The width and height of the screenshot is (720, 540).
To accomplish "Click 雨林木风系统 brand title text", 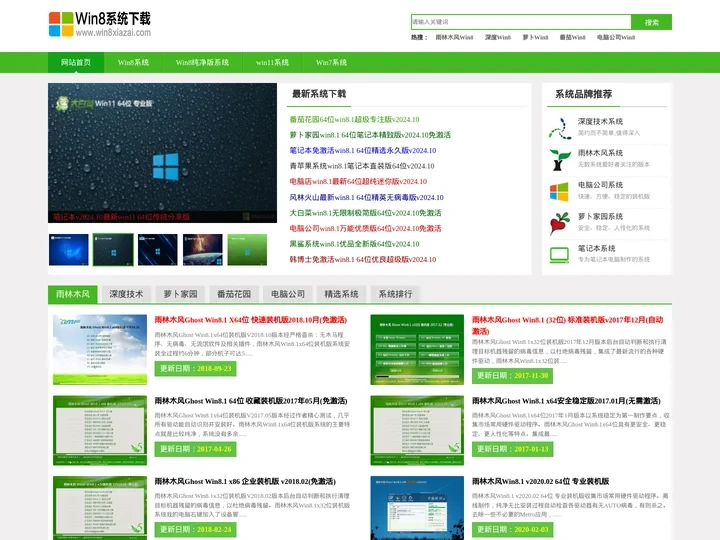I will pos(600,153).
